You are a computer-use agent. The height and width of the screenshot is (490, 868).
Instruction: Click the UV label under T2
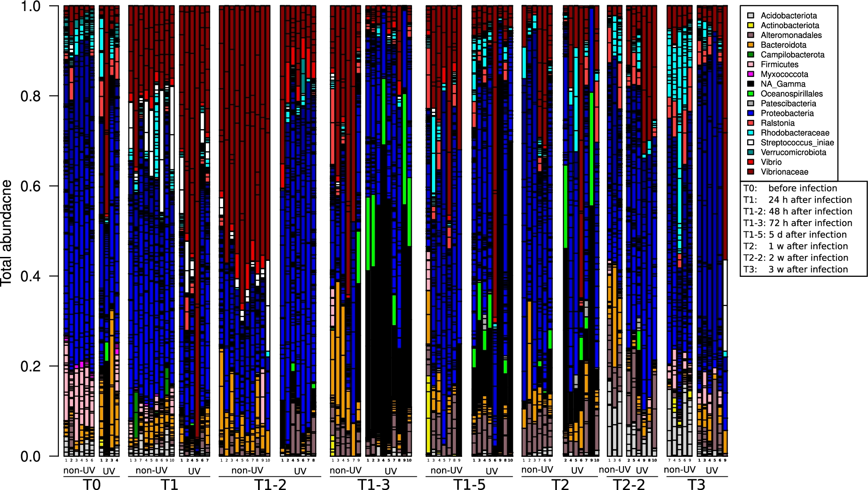point(577,471)
